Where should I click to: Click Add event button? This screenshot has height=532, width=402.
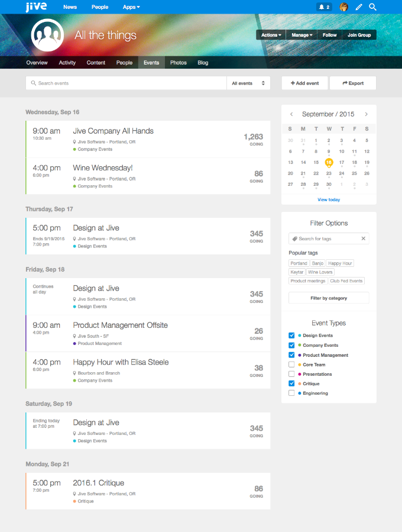pos(304,83)
